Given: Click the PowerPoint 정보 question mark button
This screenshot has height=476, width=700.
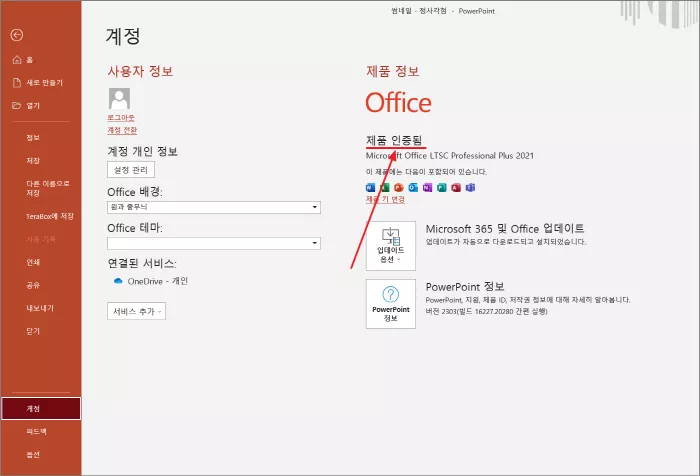Looking at the screenshot, I should coord(391,304).
